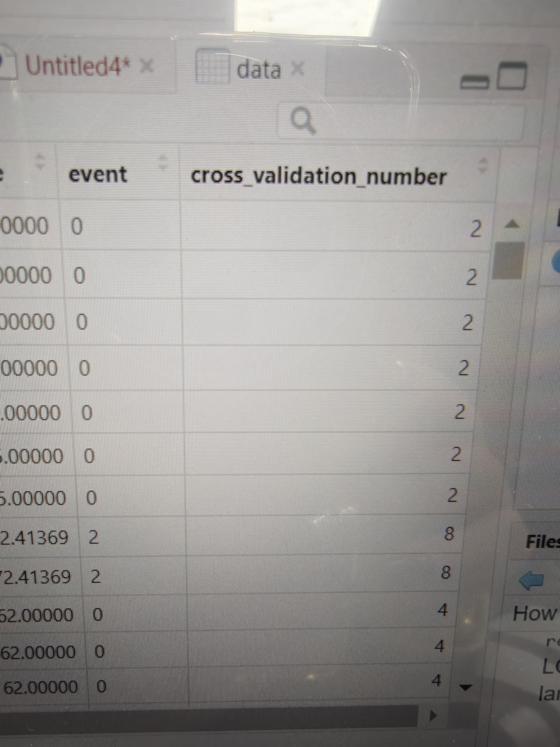Image resolution: width=560 pixels, height=747 pixels.
Task: Minimize the source pane
Action: point(474,82)
